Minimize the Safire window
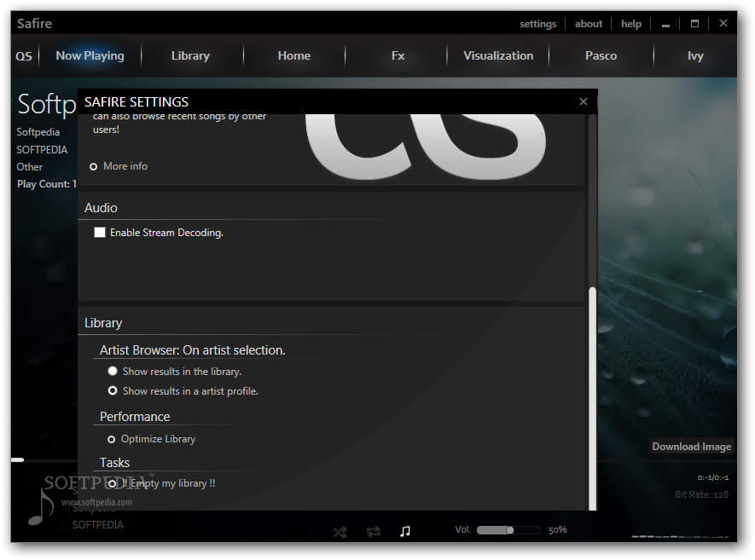 click(665, 24)
